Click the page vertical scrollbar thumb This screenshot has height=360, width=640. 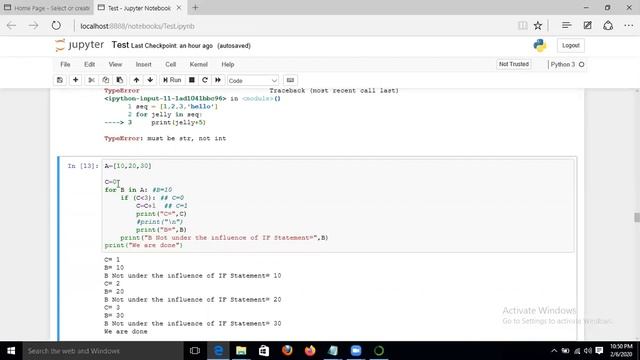[x=637, y=217]
